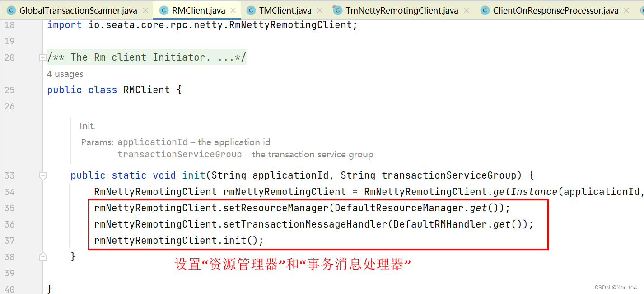644x294 pixels.
Task: Close the TMClient.java tab
Action: click(320, 10)
